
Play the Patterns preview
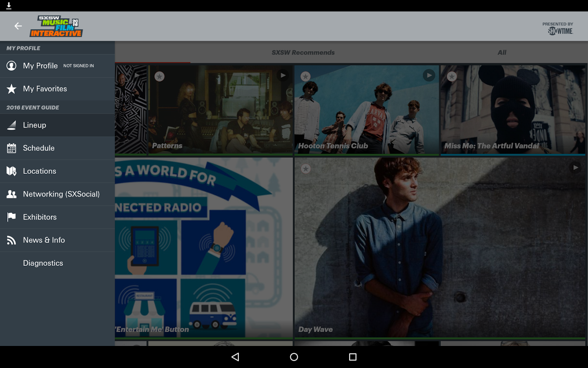[283, 75]
